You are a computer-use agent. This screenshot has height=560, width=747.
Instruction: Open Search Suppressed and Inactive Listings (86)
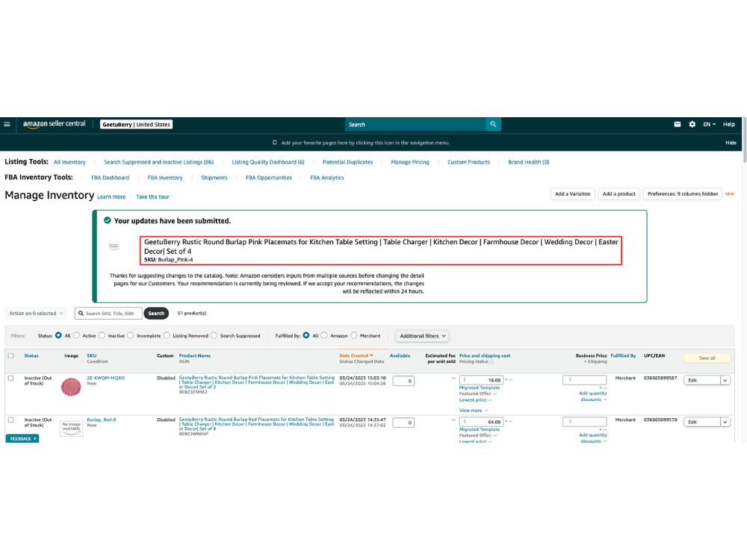coord(158,162)
